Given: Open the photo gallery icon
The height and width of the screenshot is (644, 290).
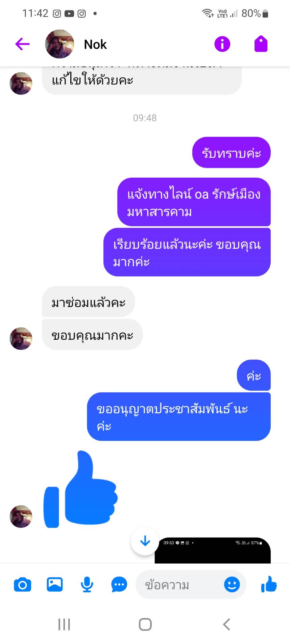Looking at the screenshot, I should coord(55,584).
